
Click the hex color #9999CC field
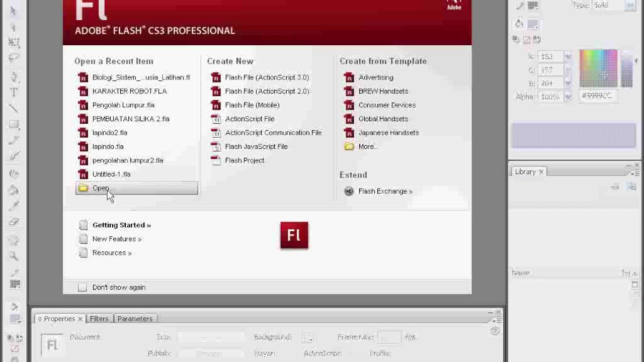pos(597,96)
